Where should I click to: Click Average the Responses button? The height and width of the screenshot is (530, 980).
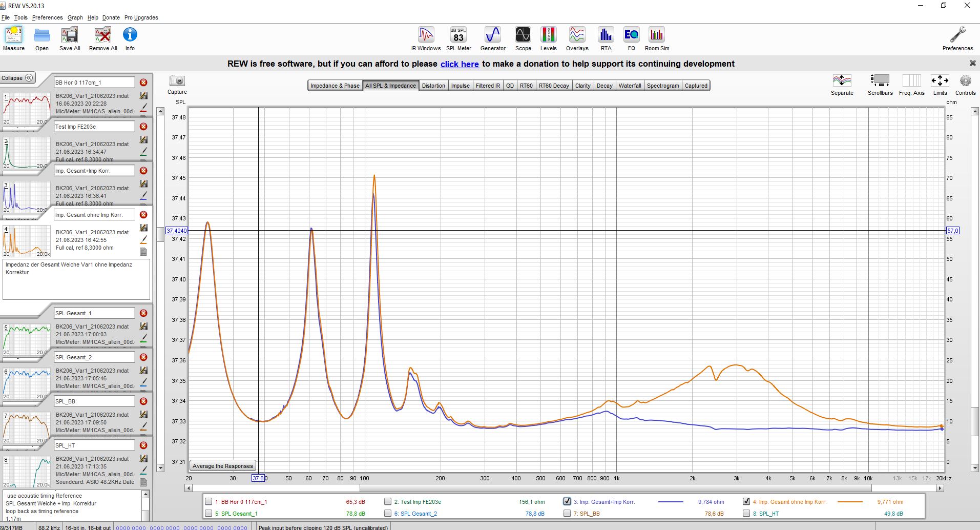(223, 466)
